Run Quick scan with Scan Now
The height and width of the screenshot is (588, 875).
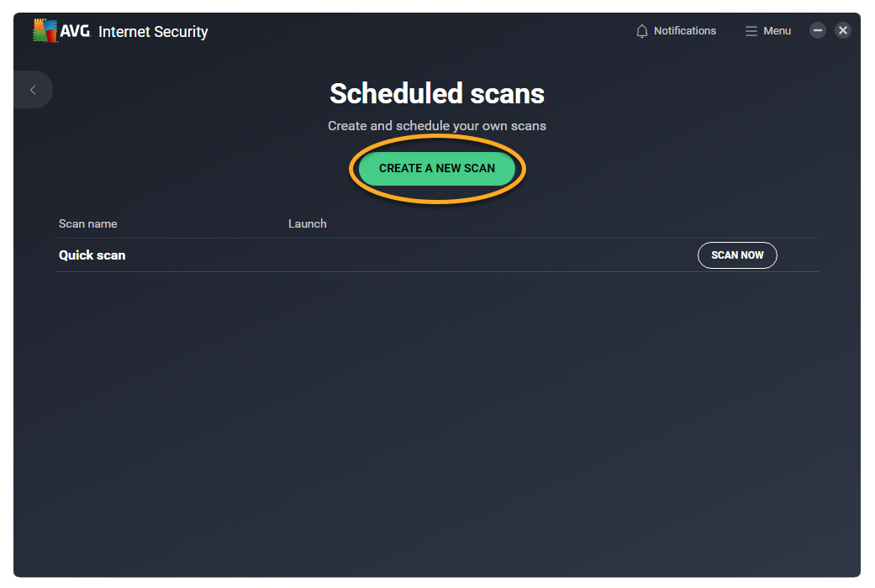tap(737, 255)
